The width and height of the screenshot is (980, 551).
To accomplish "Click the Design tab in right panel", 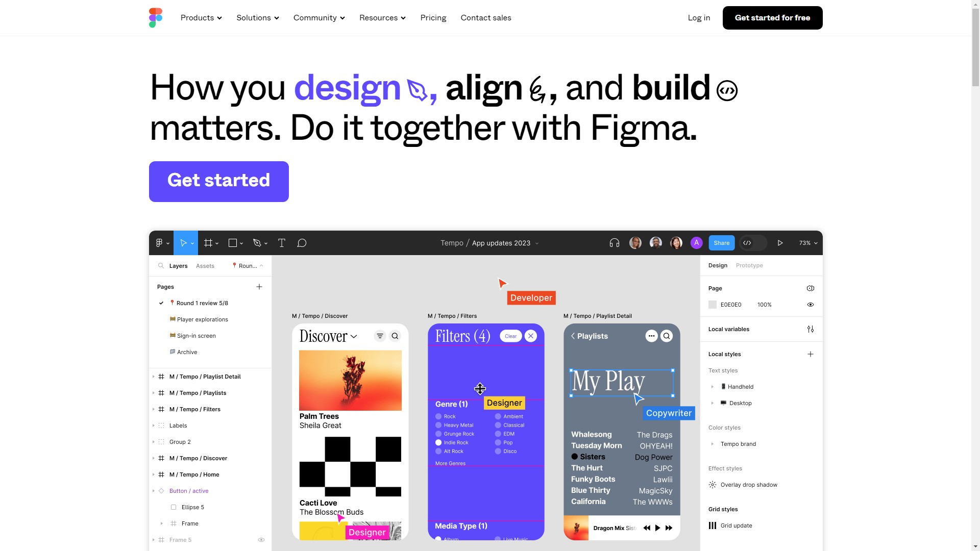I will [x=718, y=265].
